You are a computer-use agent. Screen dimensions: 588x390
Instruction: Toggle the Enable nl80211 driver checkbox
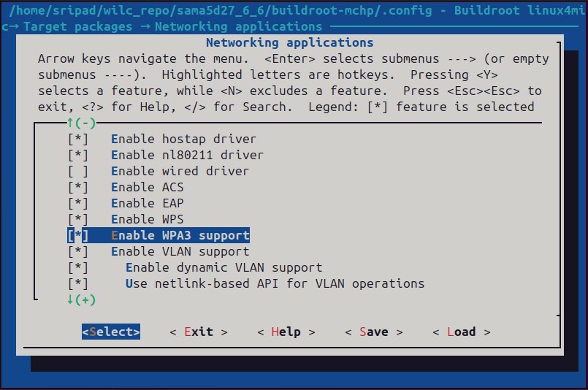click(78, 155)
